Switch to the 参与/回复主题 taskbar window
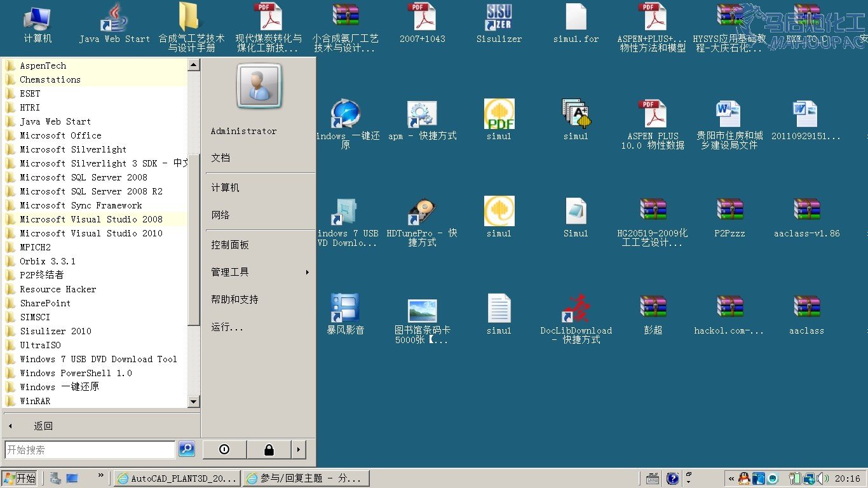 tap(306, 478)
